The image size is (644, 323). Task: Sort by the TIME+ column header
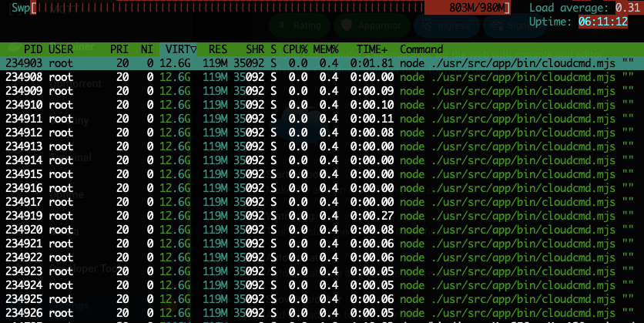click(372, 49)
